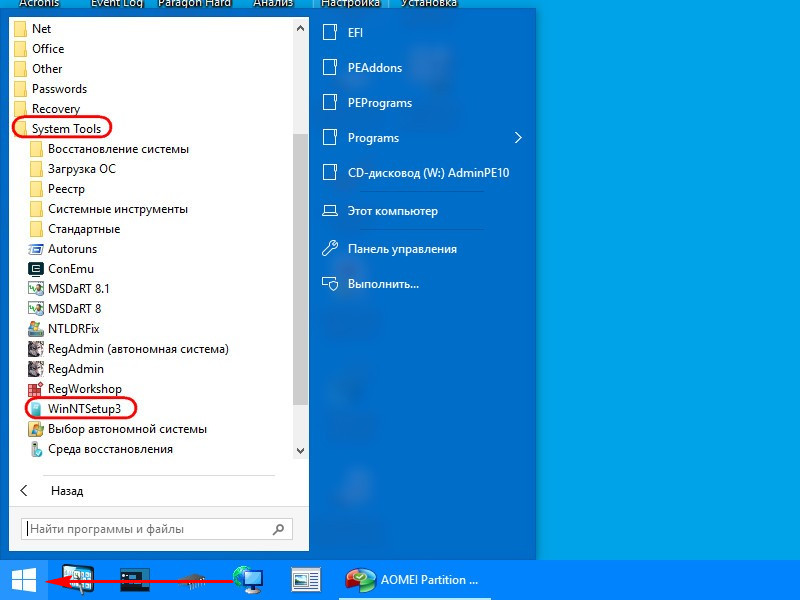Expand the Programs submenu
The width and height of the screenshot is (800, 600).
[423, 138]
